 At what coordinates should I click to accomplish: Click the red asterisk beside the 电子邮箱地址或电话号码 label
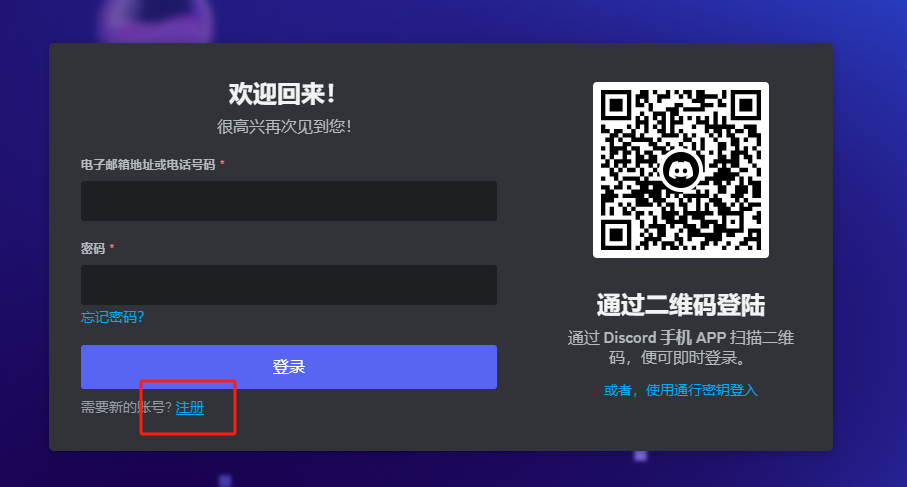(222, 164)
